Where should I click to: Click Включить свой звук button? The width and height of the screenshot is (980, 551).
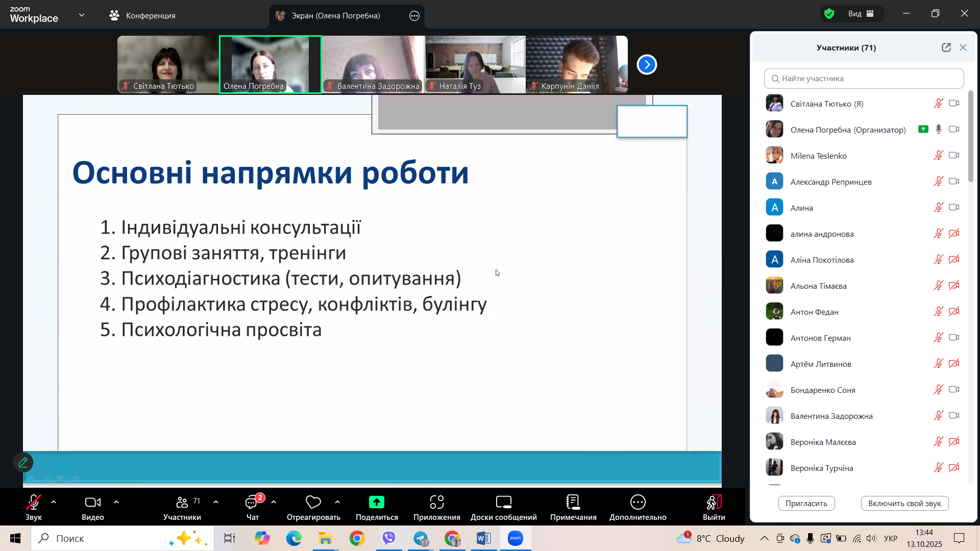[x=904, y=504]
